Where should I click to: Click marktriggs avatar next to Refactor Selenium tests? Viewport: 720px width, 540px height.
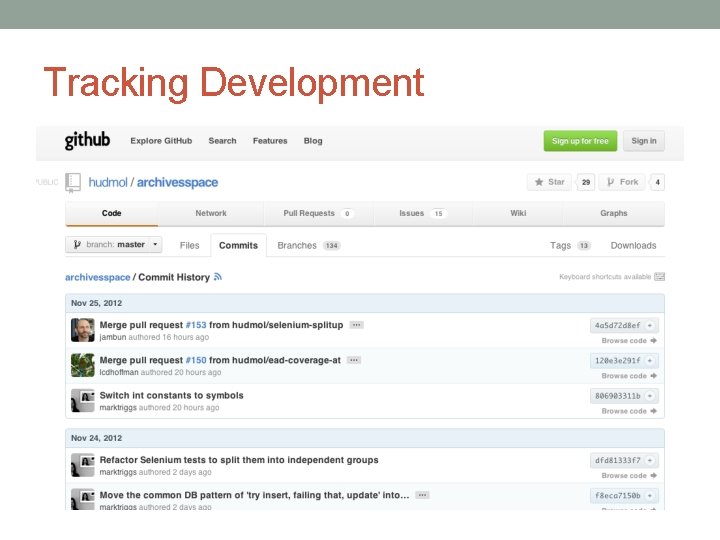tap(83, 465)
